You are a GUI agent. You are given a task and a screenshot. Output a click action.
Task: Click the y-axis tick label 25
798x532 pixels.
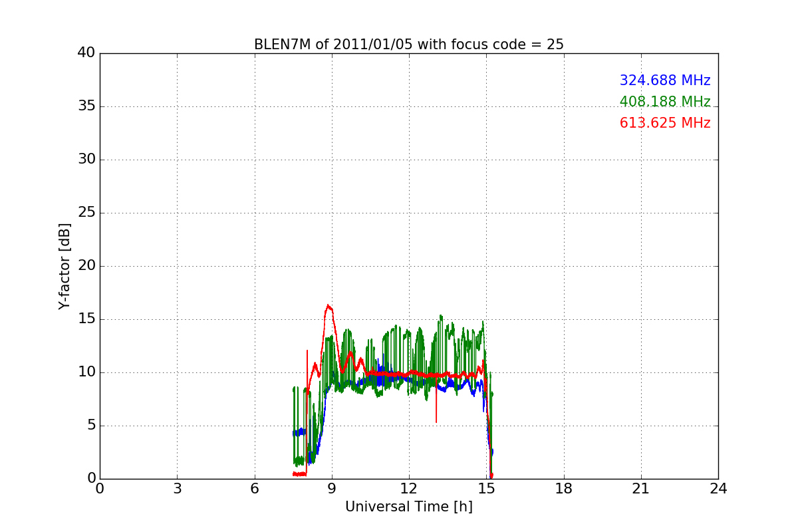coord(86,213)
